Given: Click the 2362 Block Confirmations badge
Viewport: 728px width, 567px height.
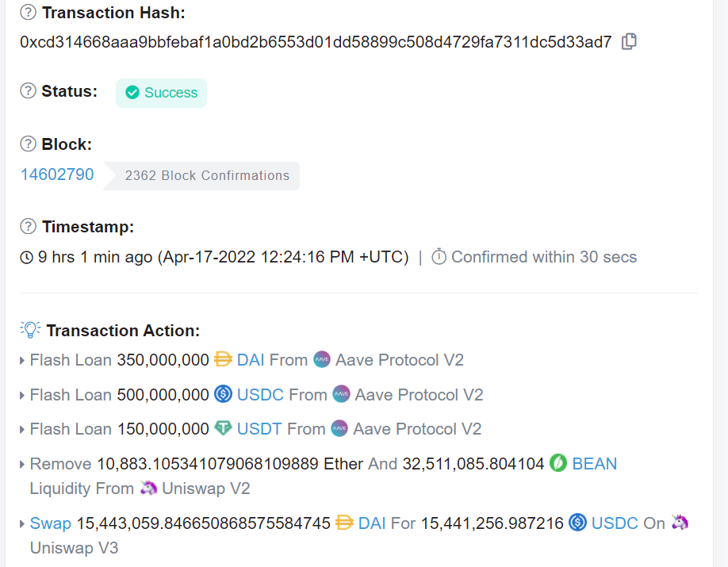Looking at the screenshot, I should (207, 176).
